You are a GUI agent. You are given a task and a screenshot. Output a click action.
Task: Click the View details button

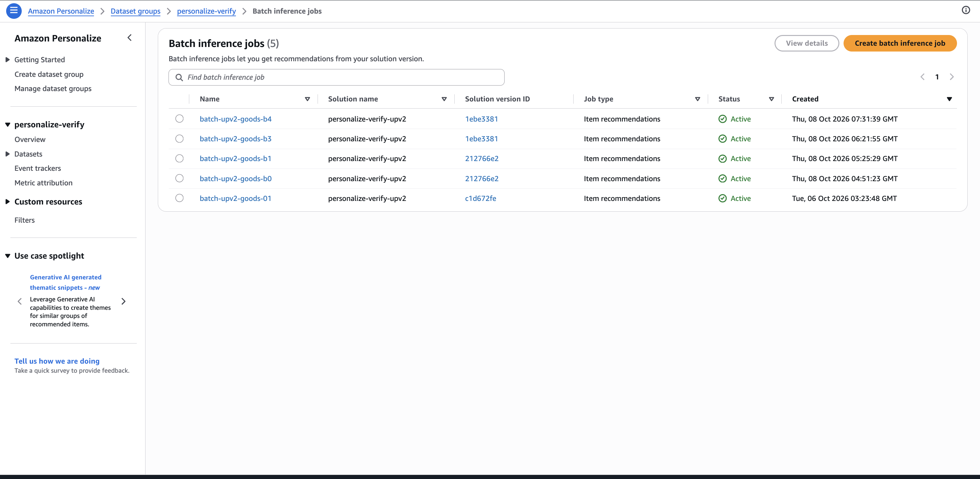pos(807,43)
